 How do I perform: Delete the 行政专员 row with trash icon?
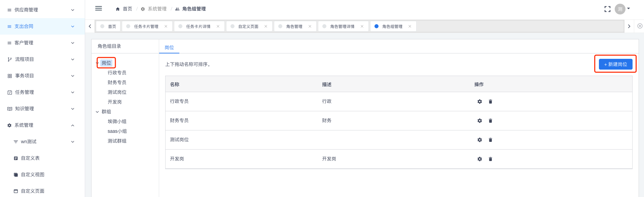491,102
